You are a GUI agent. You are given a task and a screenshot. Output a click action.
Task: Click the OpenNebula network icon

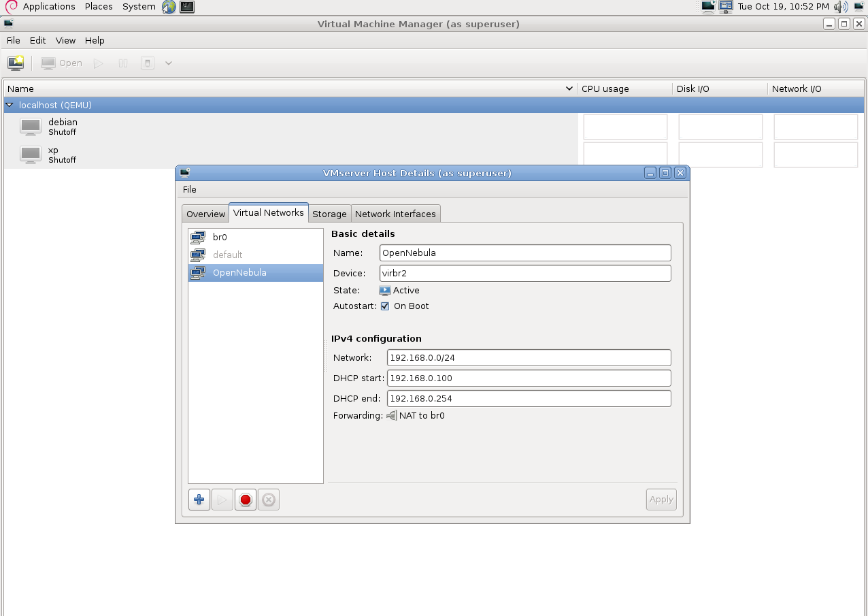point(198,272)
